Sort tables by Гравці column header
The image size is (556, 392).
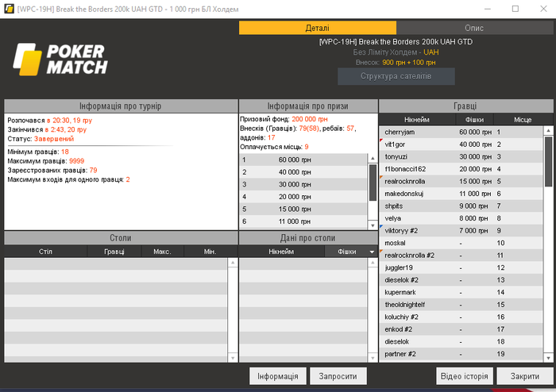(x=114, y=252)
